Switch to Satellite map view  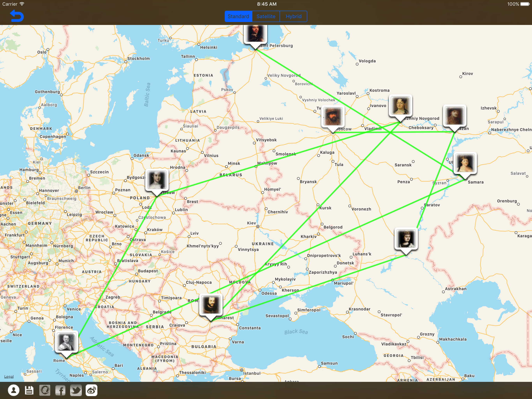(266, 16)
